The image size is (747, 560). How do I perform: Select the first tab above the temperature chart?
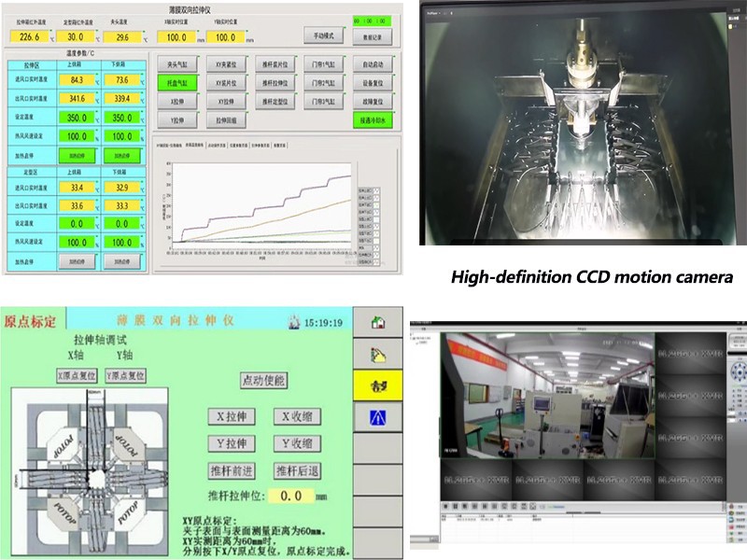click(x=168, y=146)
